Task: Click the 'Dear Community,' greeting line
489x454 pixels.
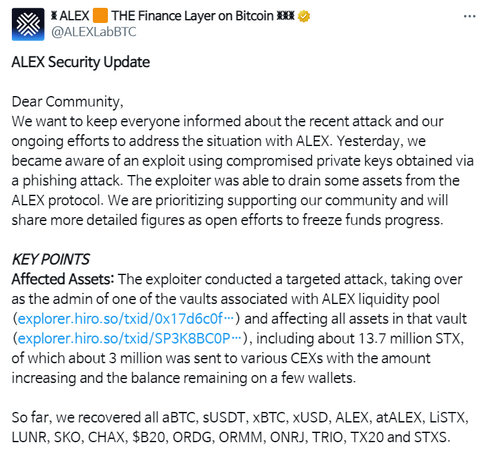Action: (68, 102)
